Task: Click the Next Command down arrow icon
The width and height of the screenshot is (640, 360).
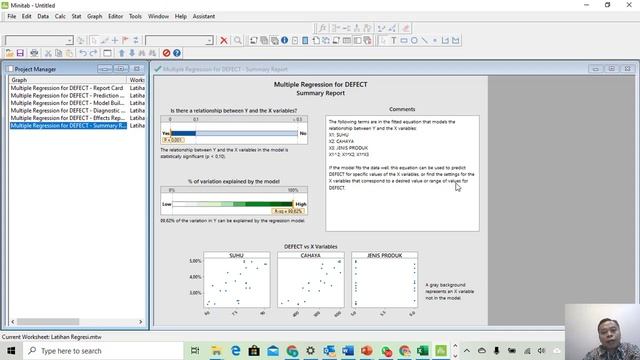Action: tap(132, 53)
